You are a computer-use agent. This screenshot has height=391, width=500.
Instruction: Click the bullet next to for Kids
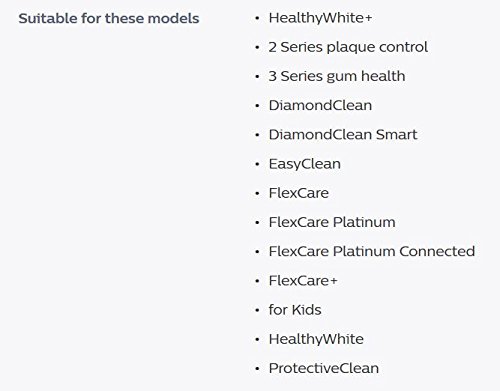click(x=257, y=310)
